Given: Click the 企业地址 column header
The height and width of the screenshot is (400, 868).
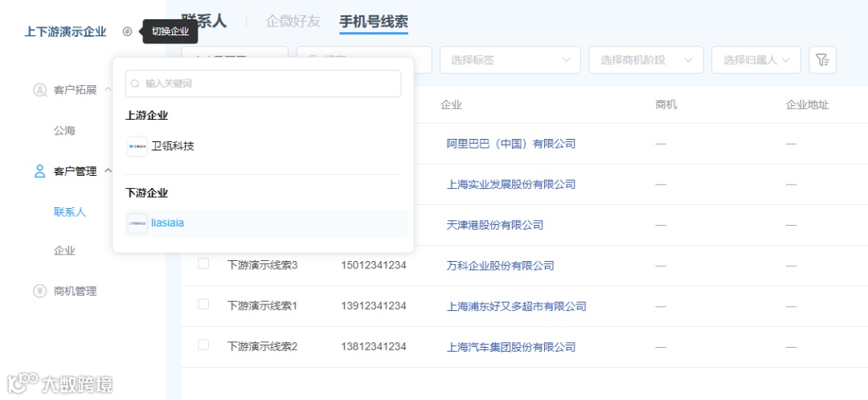Looking at the screenshot, I should point(807,105).
